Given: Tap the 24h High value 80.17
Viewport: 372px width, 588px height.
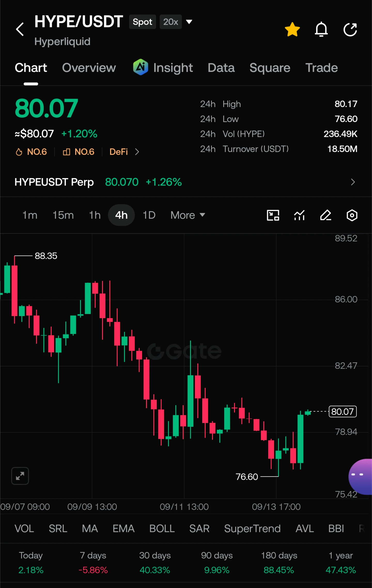Looking at the screenshot, I should (x=346, y=104).
